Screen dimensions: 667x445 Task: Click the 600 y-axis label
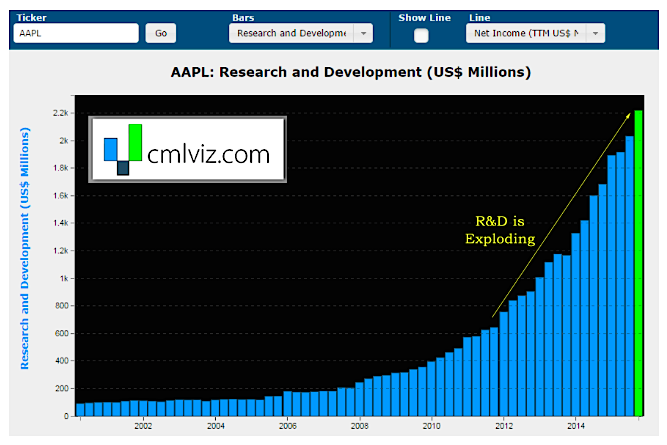[62, 333]
